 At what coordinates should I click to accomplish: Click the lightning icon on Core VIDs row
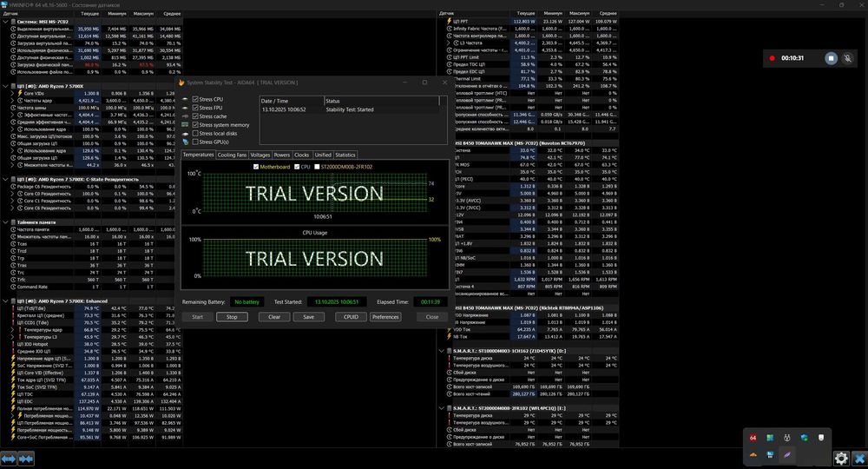click(x=19, y=93)
